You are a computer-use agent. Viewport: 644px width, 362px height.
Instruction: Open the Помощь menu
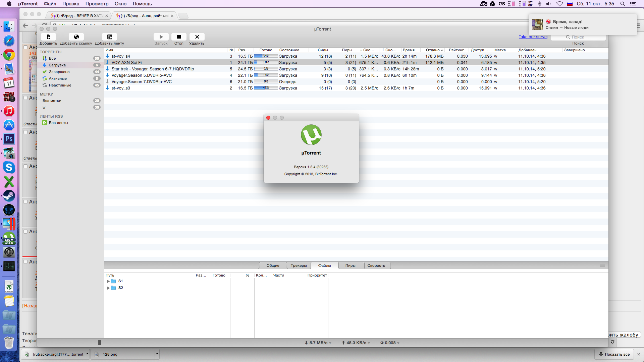[142, 4]
